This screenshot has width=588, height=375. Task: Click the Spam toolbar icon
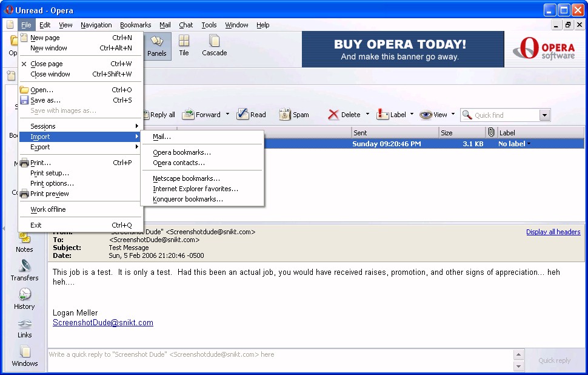point(286,115)
